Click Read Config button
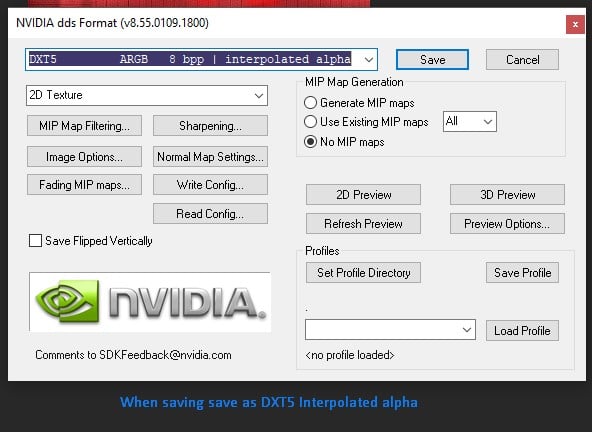 pos(210,214)
